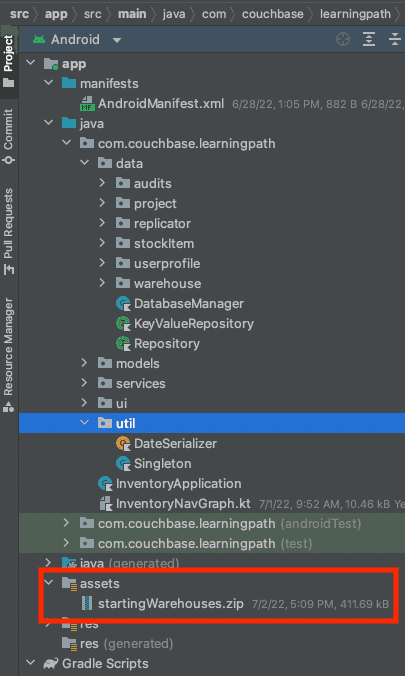Image resolution: width=405 pixels, height=676 pixels.
Task: Collapse the data package chevron
Action: click(x=85, y=163)
